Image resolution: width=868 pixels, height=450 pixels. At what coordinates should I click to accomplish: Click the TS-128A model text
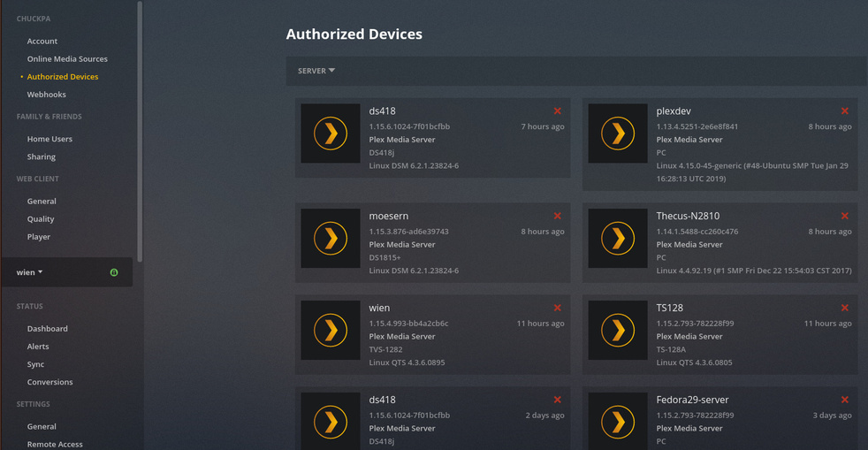click(x=671, y=350)
